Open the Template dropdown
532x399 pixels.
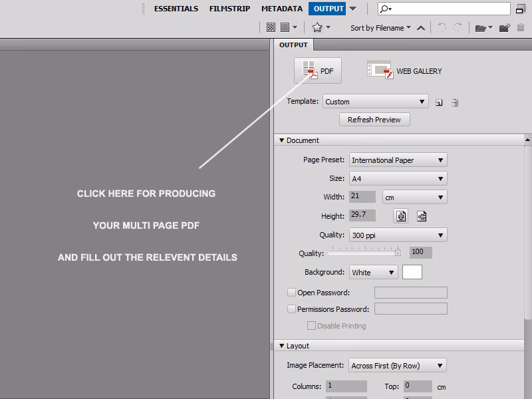(x=374, y=102)
